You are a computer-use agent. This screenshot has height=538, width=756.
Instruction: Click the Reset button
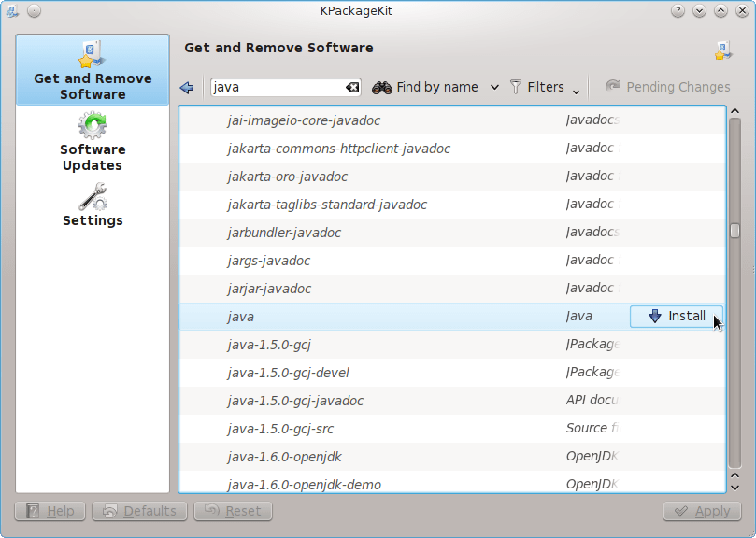[234, 511]
